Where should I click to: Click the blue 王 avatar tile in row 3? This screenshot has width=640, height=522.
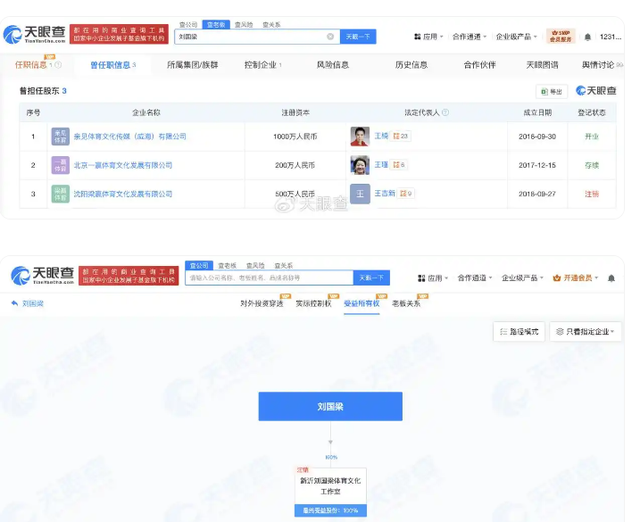[360, 194]
